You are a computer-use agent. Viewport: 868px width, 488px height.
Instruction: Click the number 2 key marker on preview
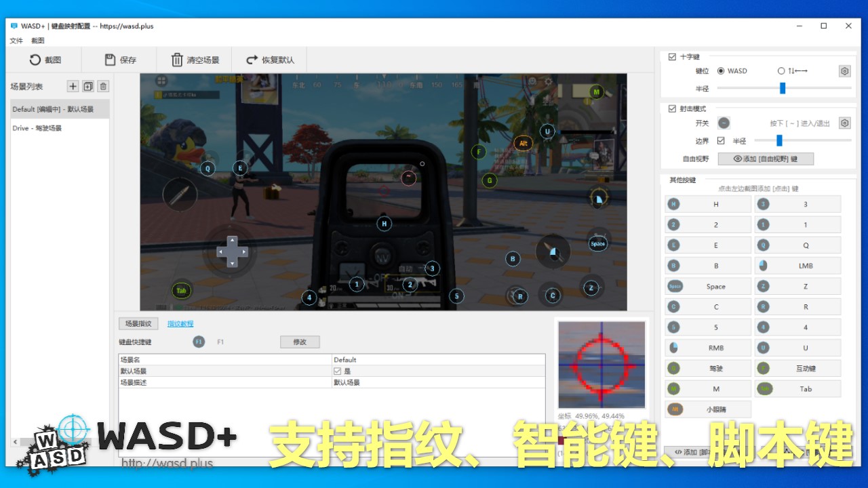pos(410,285)
